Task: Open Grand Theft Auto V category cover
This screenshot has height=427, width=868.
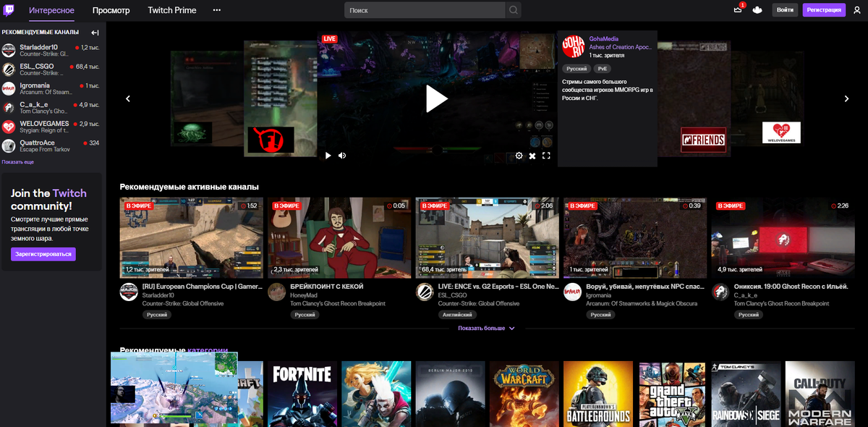Action: tap(672, 394)
